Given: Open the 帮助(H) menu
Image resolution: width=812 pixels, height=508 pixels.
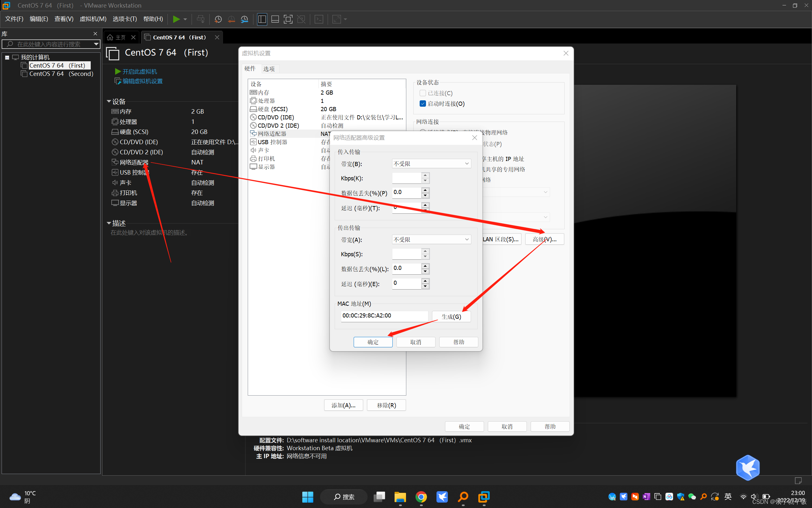Looking at the screenshot, I should click(153, 19).
